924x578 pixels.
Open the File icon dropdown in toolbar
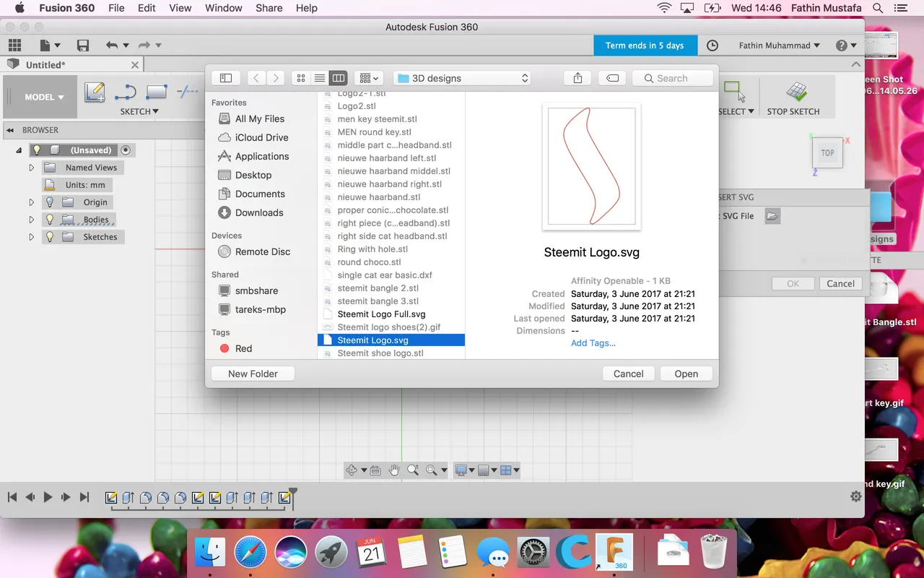50,46
